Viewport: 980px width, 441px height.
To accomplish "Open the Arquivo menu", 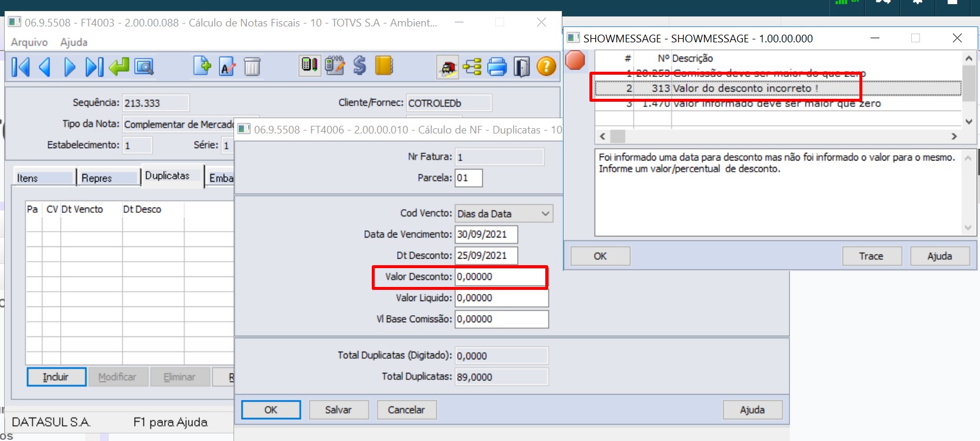I will pyautogui.click(x=29, y=42).
